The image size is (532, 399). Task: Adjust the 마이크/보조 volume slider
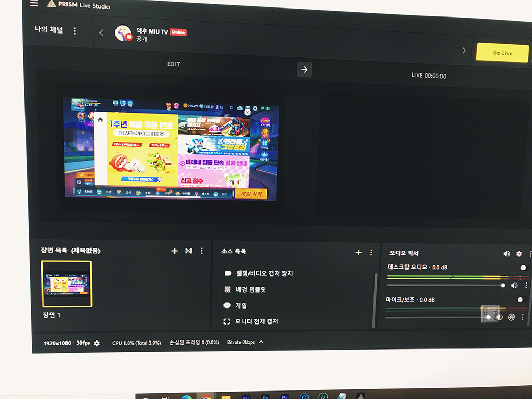click(438, 317)
